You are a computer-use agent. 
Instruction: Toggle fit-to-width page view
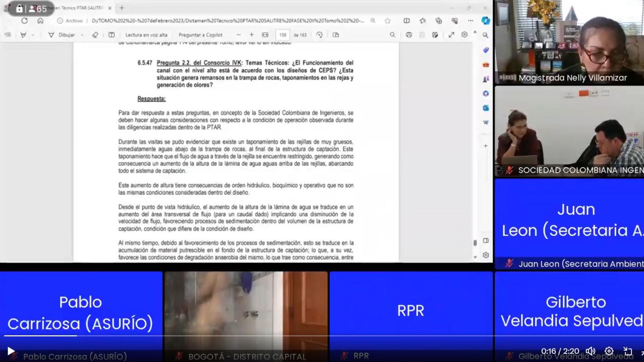coord(265,35)
